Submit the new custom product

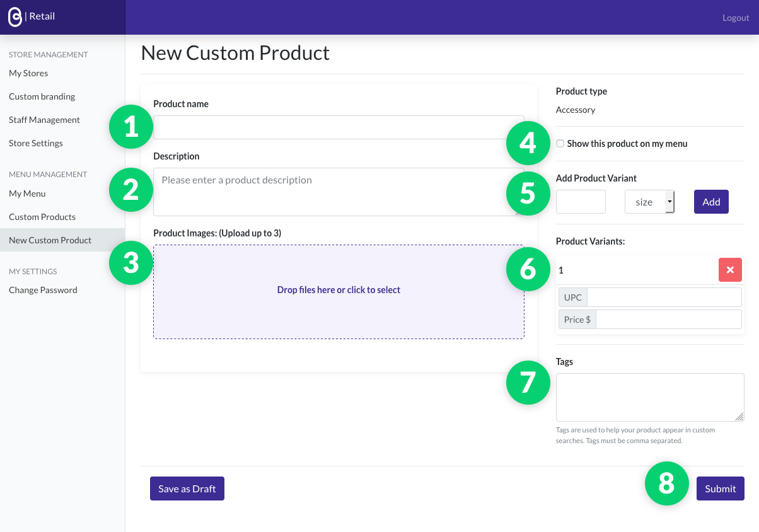coord(720,489)
